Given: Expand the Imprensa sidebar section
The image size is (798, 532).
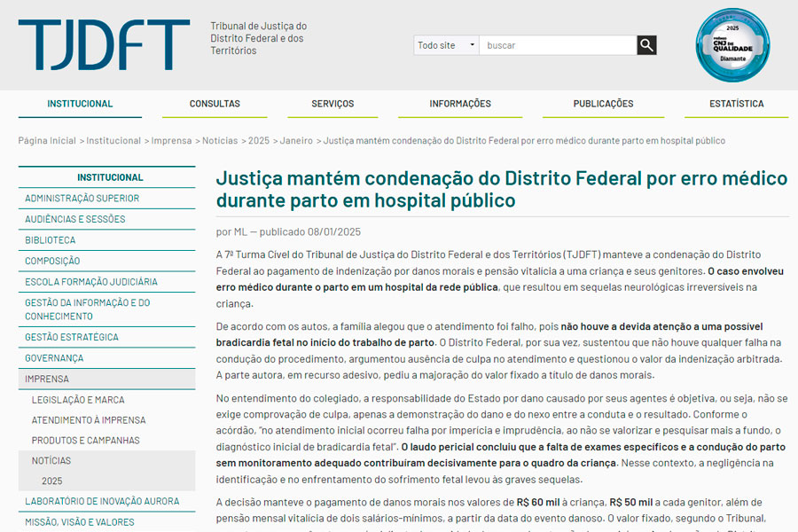Looking at the screenshot, I should (47, 379).
